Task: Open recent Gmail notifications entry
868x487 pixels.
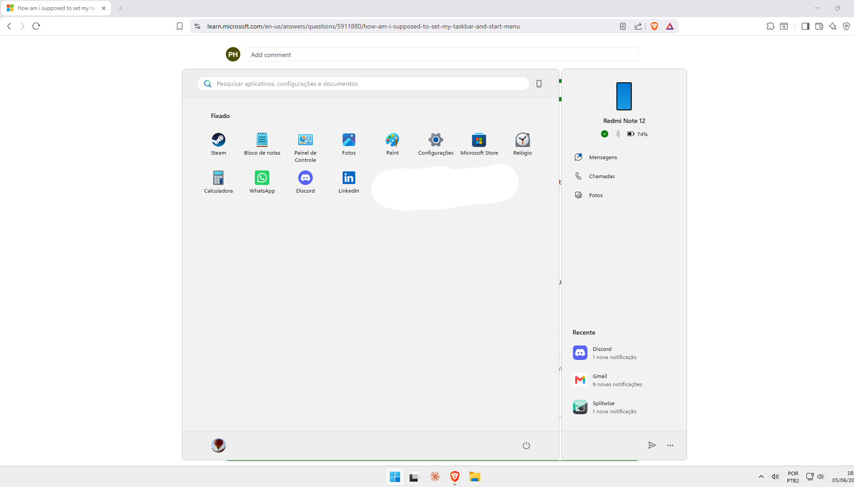Action: [x=624, y=380]
